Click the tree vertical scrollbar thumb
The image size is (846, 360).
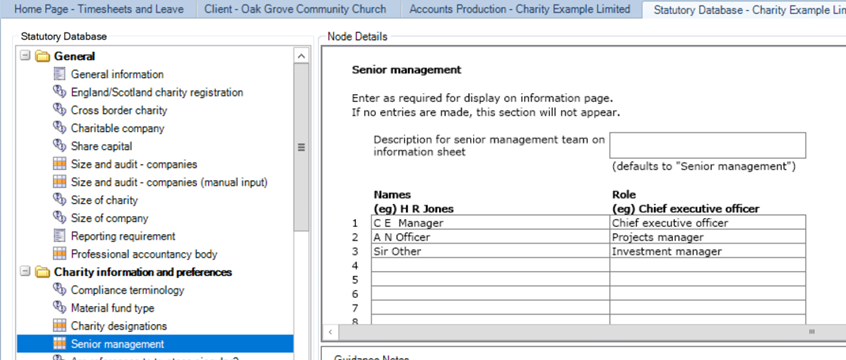[302, 147]
